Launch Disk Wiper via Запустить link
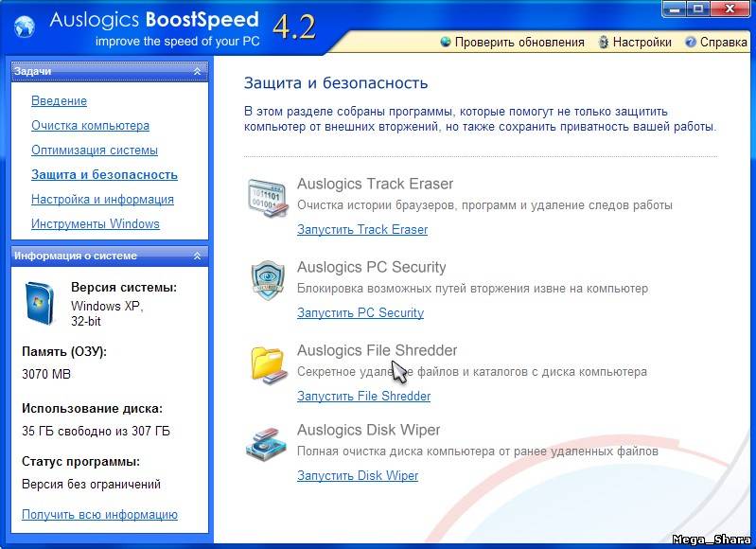The image size is (756, 549). [358, 476]
